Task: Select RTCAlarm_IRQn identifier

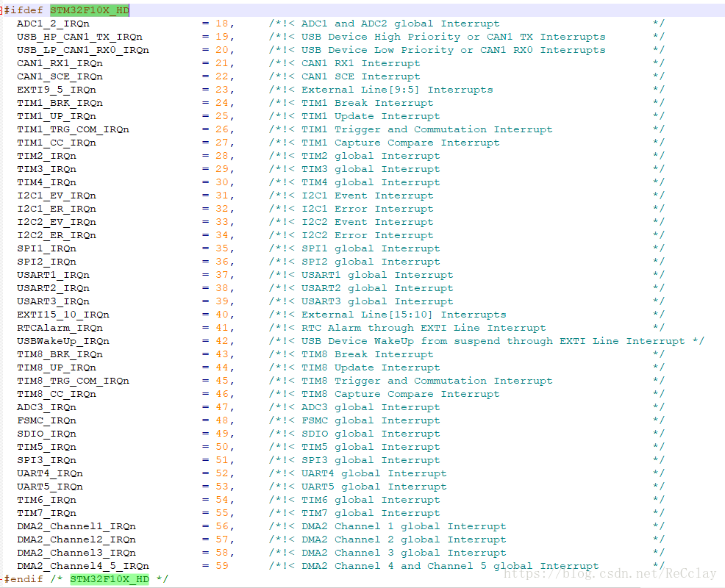Action: (60, 328)
